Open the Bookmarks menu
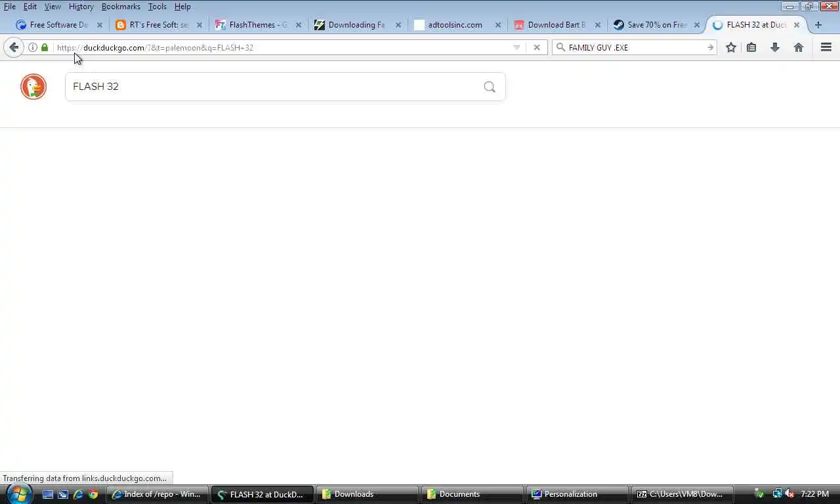840x504 pixels. coord(121,7)
